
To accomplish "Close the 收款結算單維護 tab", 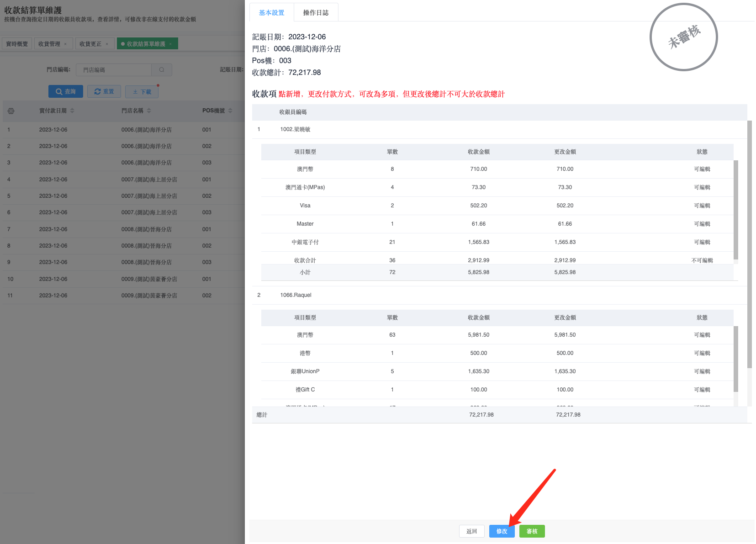I will (x=170, y=44).
